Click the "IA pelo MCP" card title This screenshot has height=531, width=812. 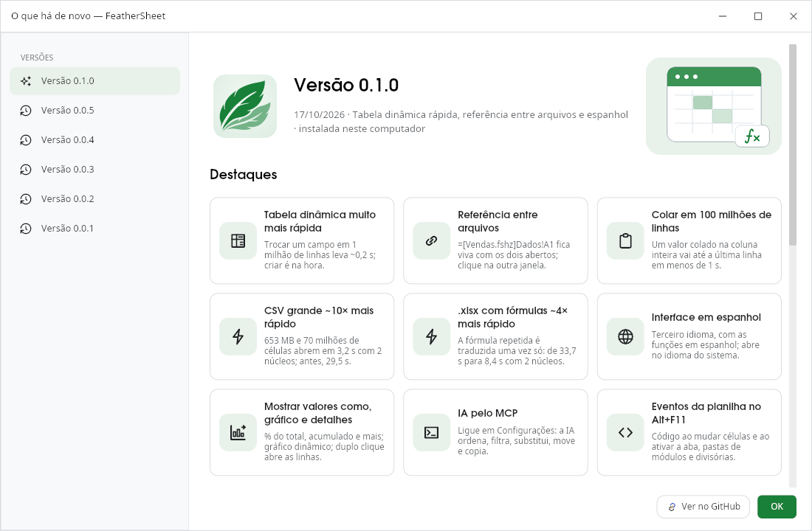click(488, 413)
